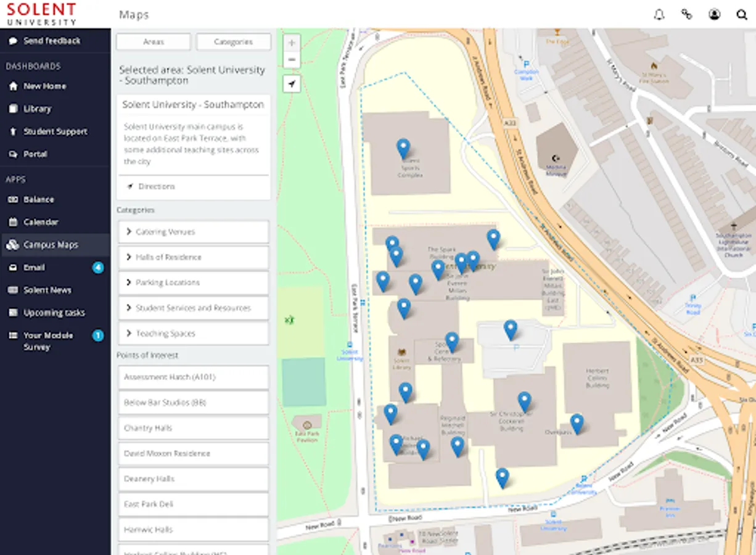
Task: Open Upcoming tasks in the sidebar
Action: (55, 313)
